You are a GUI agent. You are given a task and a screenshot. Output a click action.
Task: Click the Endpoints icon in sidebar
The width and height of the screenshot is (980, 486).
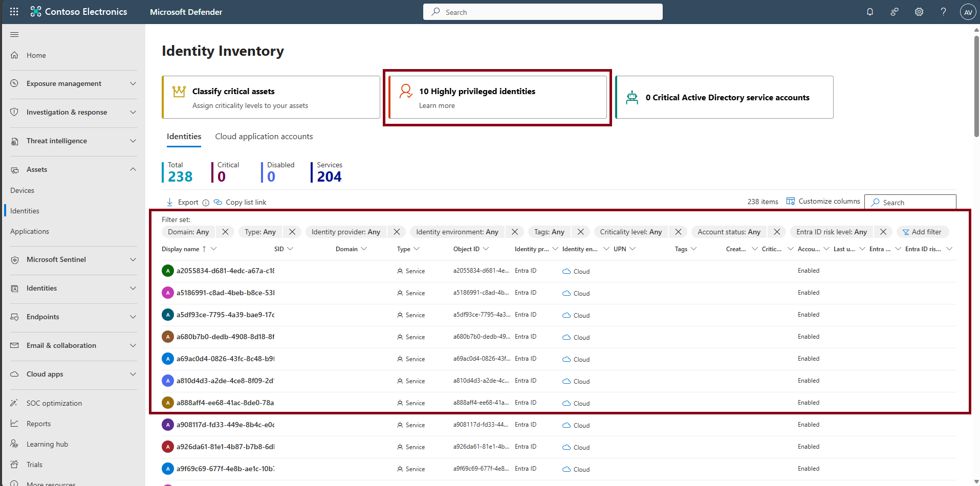(14, 317)
